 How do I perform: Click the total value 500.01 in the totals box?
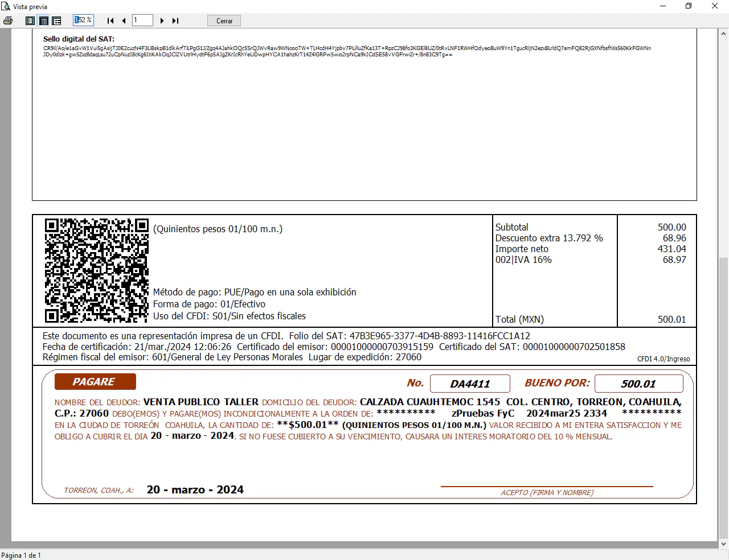click(672, 319)
